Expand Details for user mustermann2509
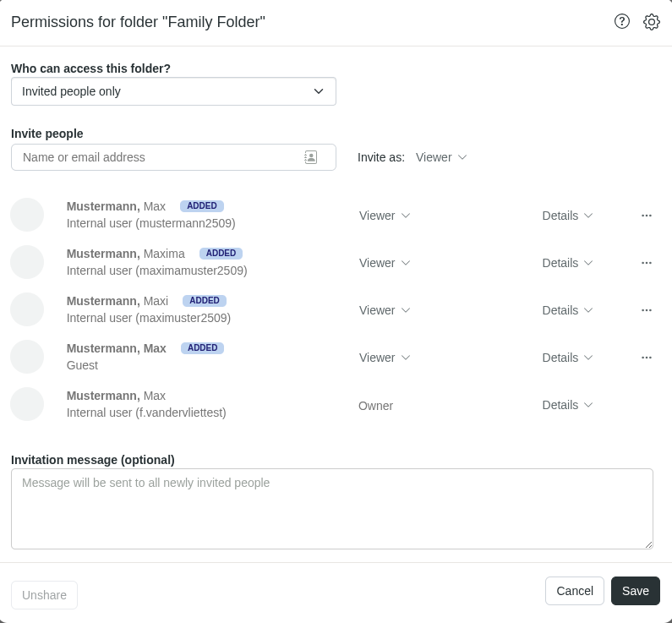This screenshot has height=623, width=672. [567, 216]
